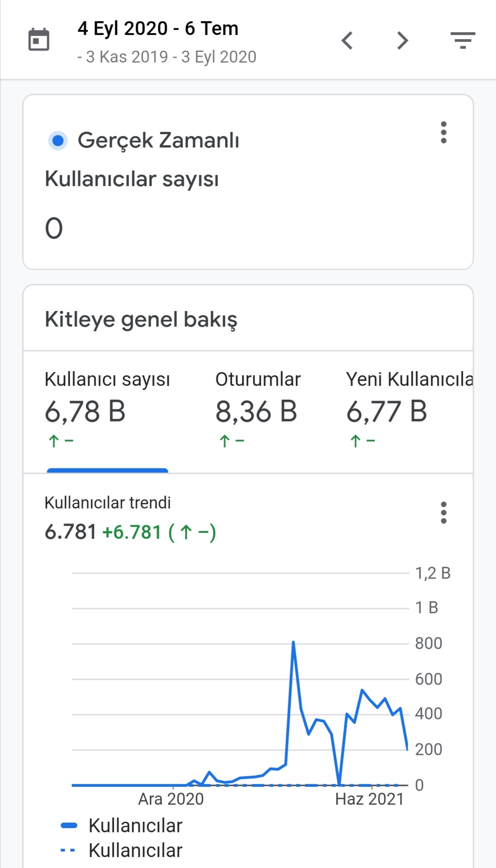Open the Gerçek Zamanlı report title

coord(158,140)
